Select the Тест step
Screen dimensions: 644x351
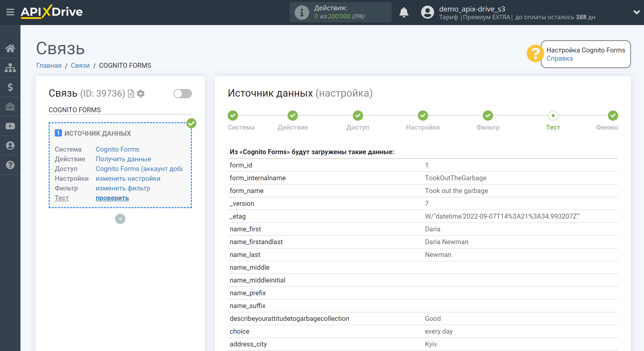click(x=553, y=116)
